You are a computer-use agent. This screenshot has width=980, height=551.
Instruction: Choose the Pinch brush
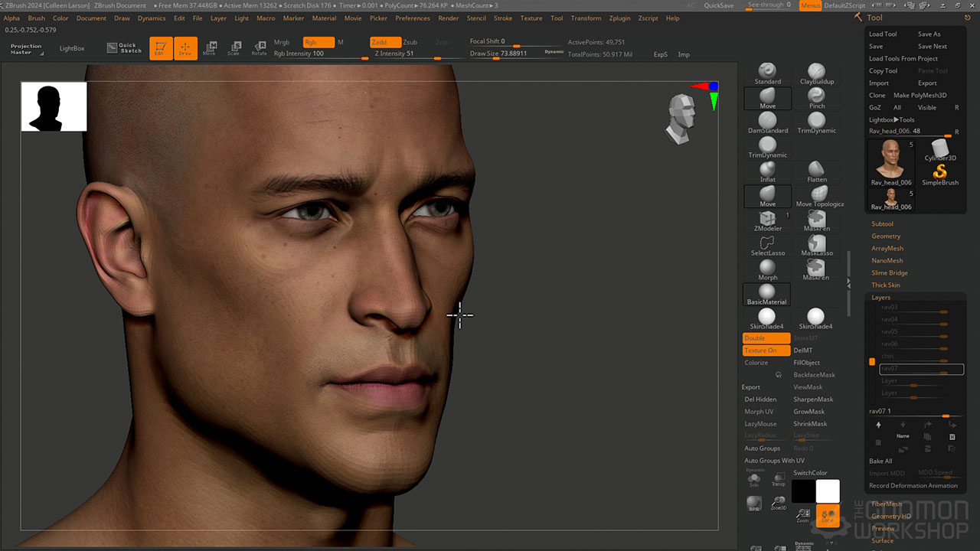tap(816, 98)
